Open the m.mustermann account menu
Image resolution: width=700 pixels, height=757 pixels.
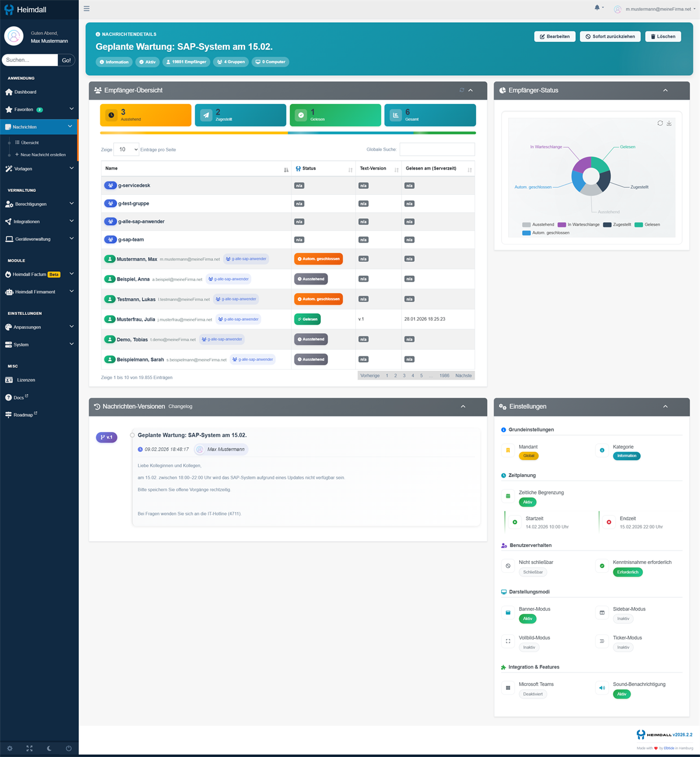(x=655, y=9)
